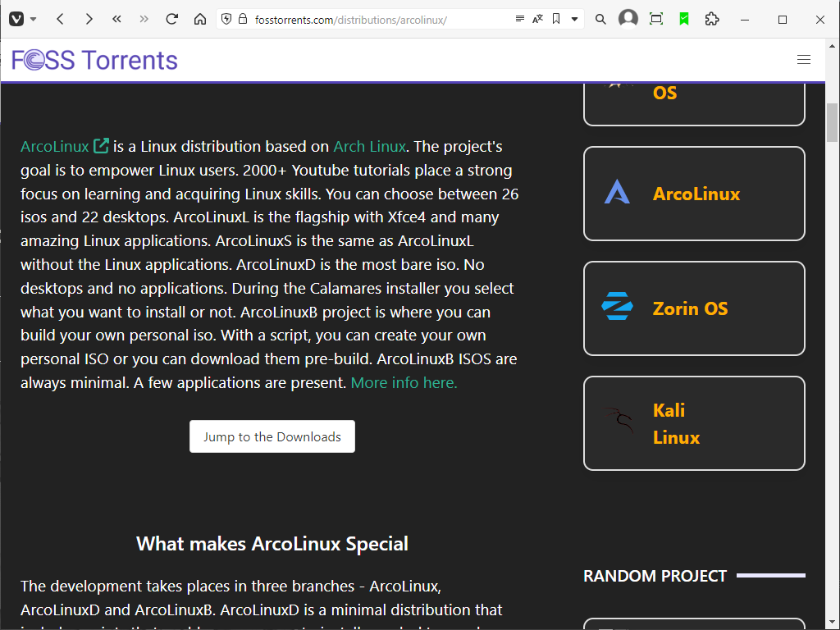Screen dimensions: 840x630
Task: Click the Zorin OS logo icon
Action: 617,306
